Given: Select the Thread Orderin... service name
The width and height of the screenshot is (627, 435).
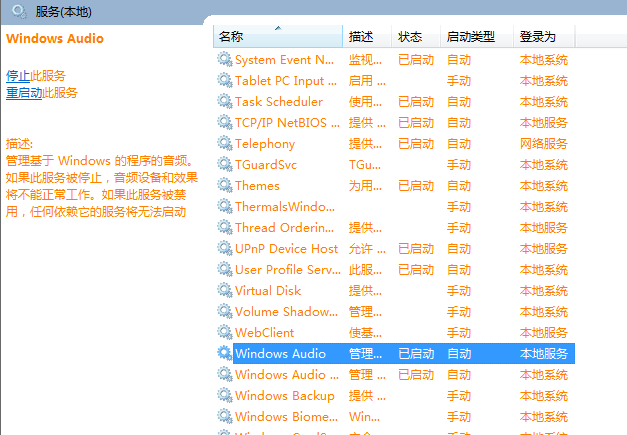Looking at the screenshot, I should tap(284, 227).
